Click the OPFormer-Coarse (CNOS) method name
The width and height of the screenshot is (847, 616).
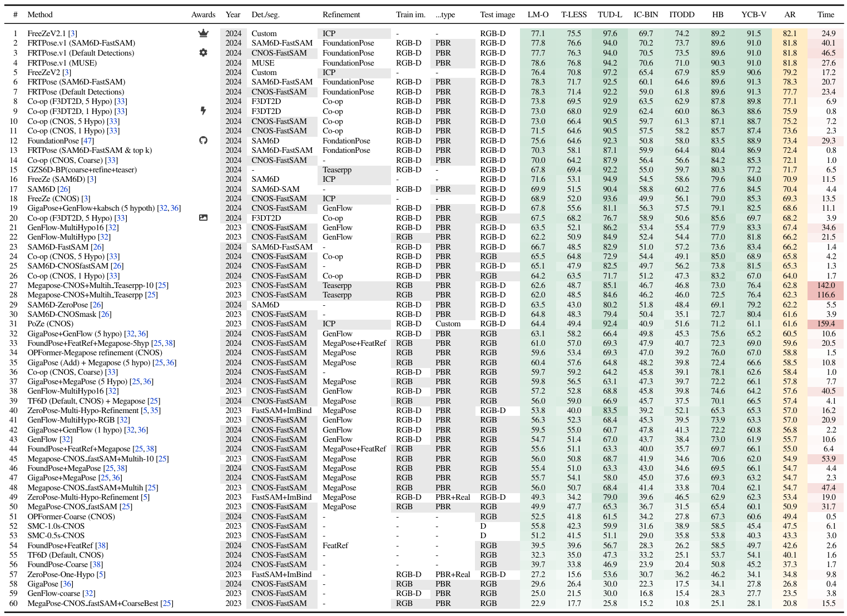pos(71,516)
